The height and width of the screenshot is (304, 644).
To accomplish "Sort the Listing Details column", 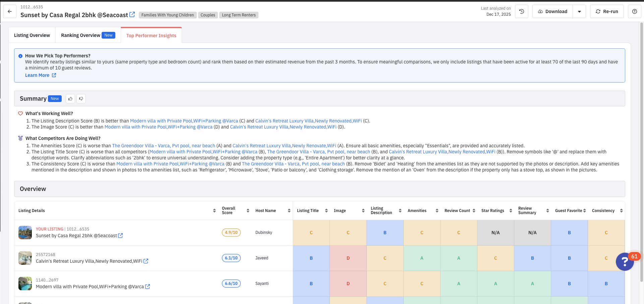I will click(x=214, y=211).
